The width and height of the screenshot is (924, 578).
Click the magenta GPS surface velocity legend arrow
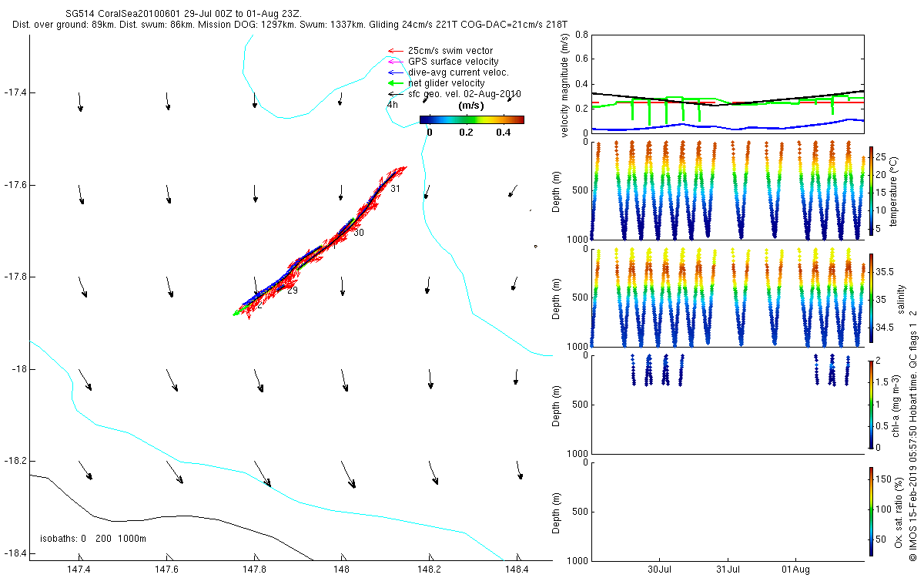396,62
